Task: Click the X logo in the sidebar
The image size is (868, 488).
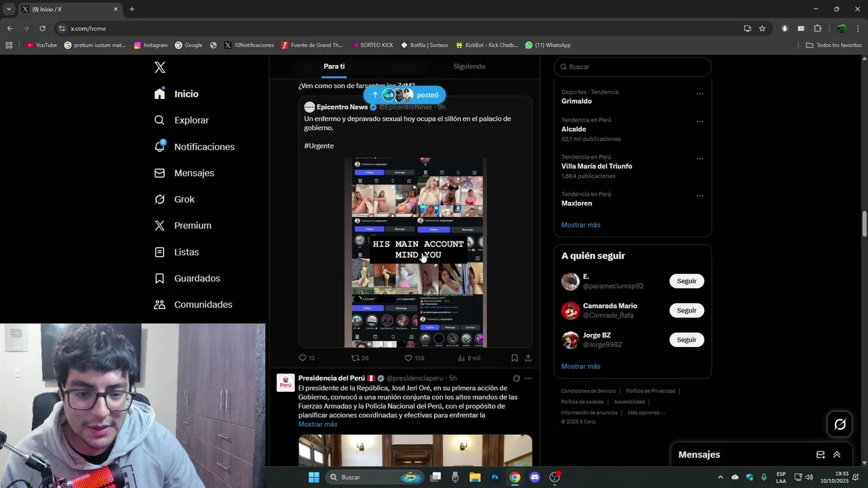Action: (159, 67)
